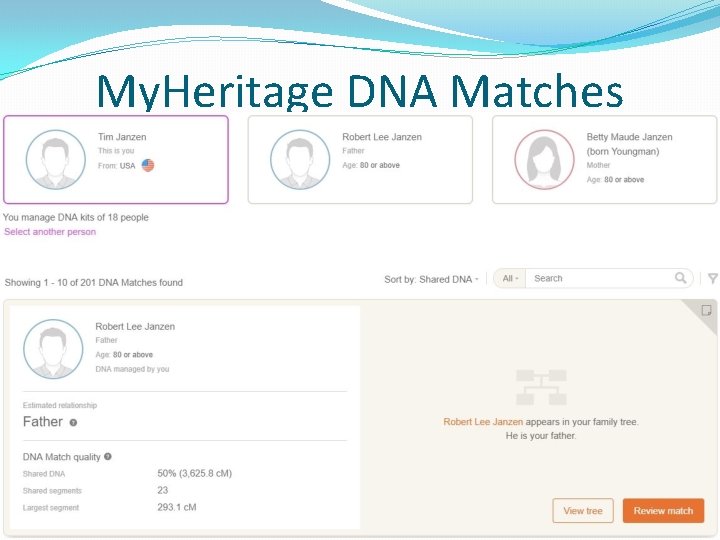Click the large 'Father' estimated relationship text

(43, 422)
